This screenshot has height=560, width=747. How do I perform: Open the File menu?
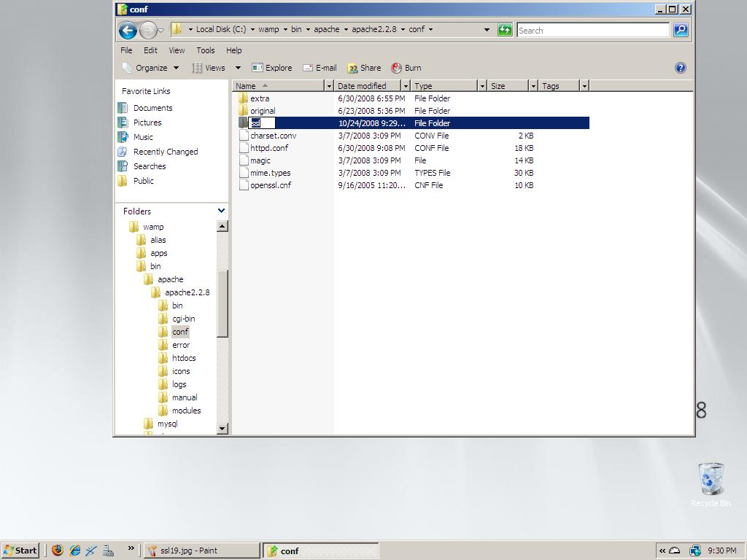tap(126, 50)
